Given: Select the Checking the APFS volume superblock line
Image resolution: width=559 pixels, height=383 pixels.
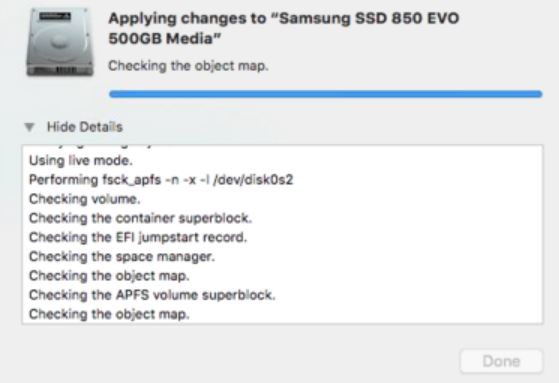Looking at the screenshot, I should (152, 295).
